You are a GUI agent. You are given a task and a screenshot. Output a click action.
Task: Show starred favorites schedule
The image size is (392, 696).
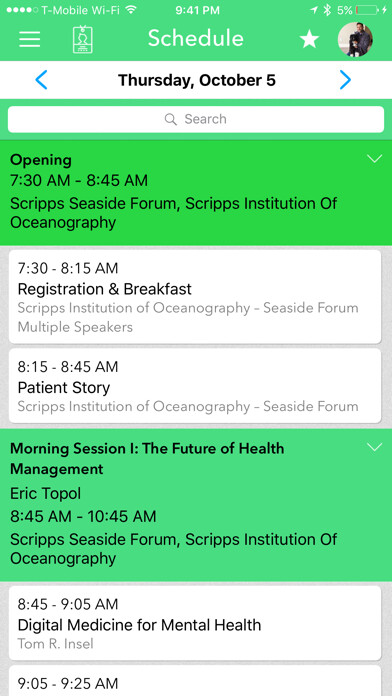click(309, 40)
